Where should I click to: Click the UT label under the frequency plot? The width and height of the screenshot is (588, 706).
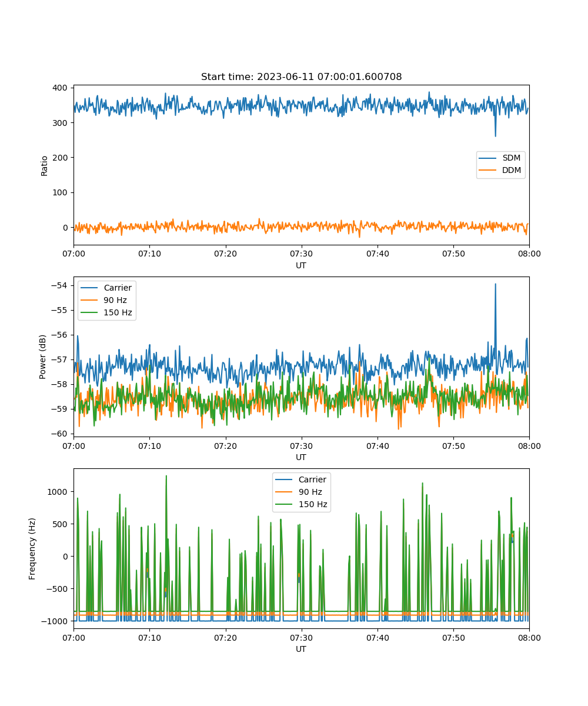point(301,649)
